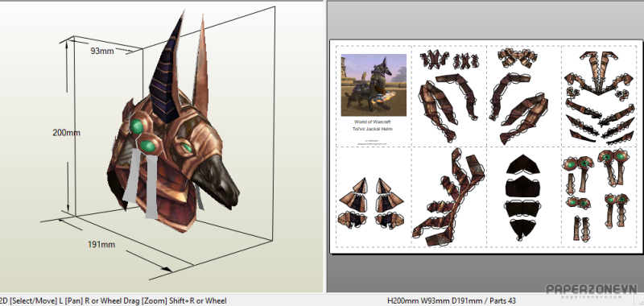Select the World of Warcraft screenshot thumbnail
Screen dimensions: 644x306
point(374,85)
